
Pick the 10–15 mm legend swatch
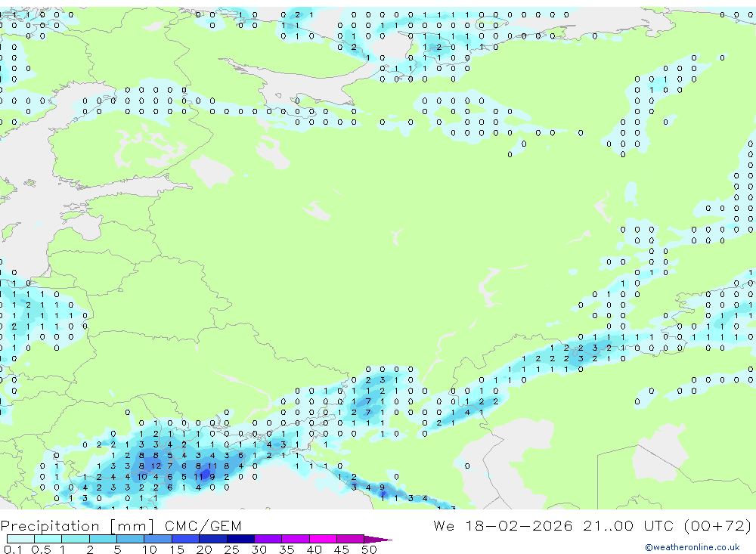coord(158,539)
